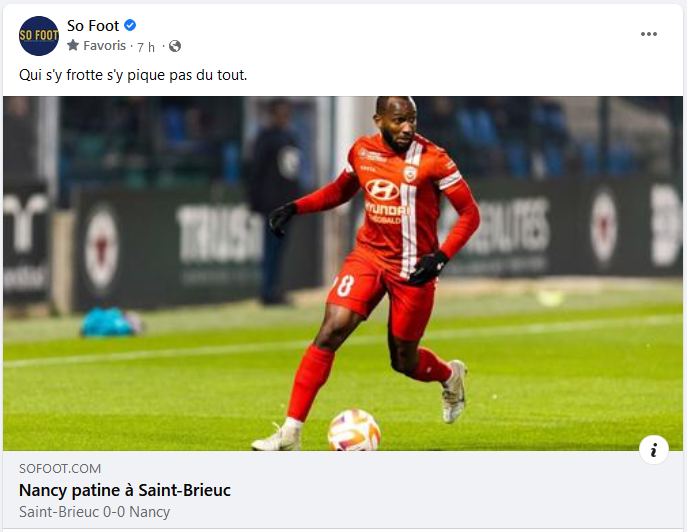Click the public audience globe icon
This screenshot has height=532, width=687.
175,46
